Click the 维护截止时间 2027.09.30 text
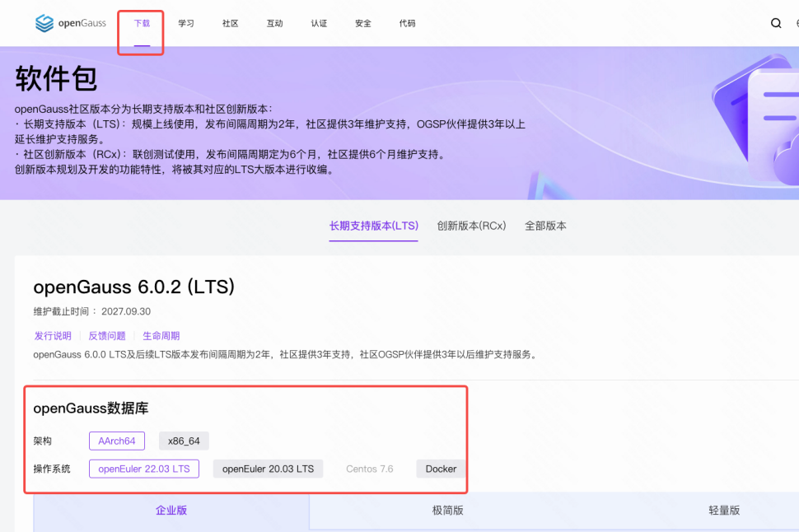 [92, 311]
